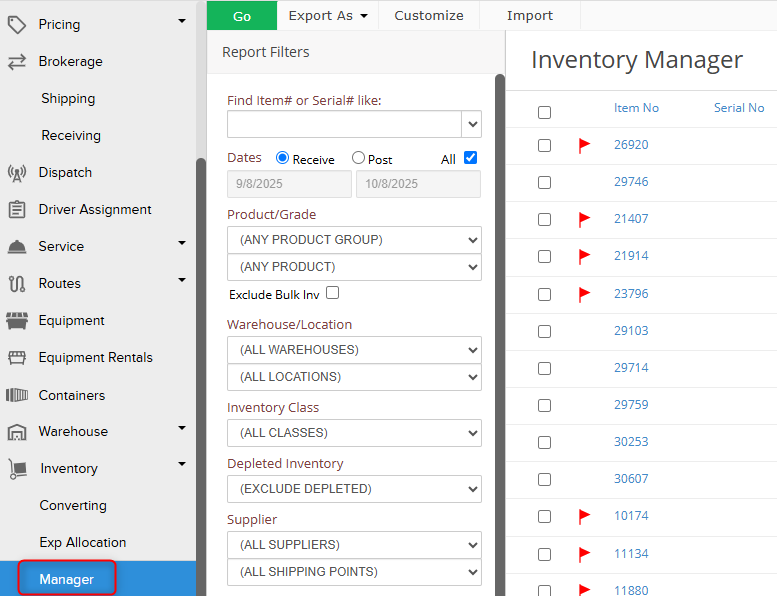Image resolution: width=777 pixels, height=596 pixels.
Task: Click the Routes icon in sidebar
Action: pos(16,284)
